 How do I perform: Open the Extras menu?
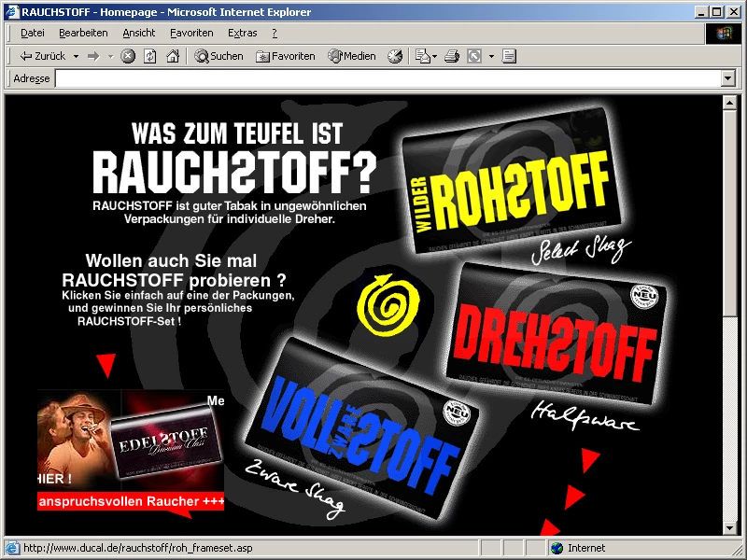(x=242, y=33)
